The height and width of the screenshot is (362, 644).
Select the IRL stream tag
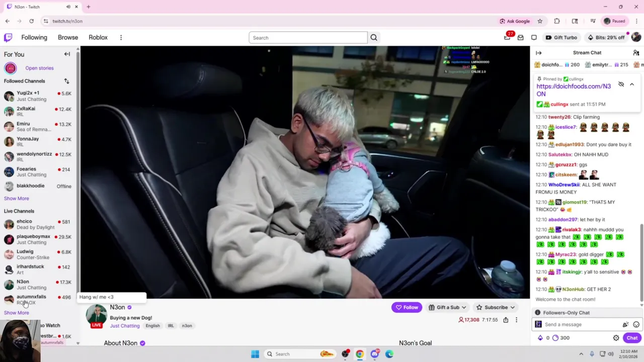(171, 326)
